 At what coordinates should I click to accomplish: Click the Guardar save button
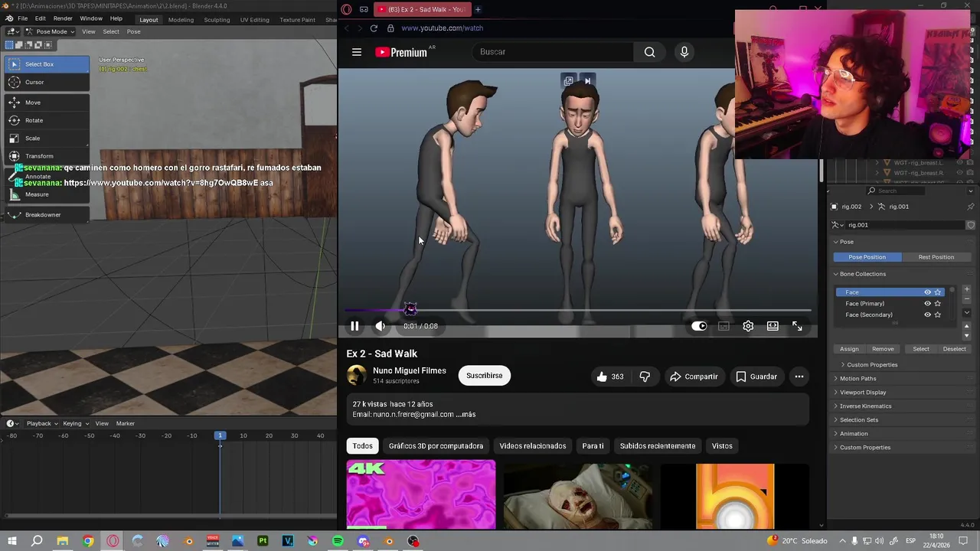(x=756, y=377)
